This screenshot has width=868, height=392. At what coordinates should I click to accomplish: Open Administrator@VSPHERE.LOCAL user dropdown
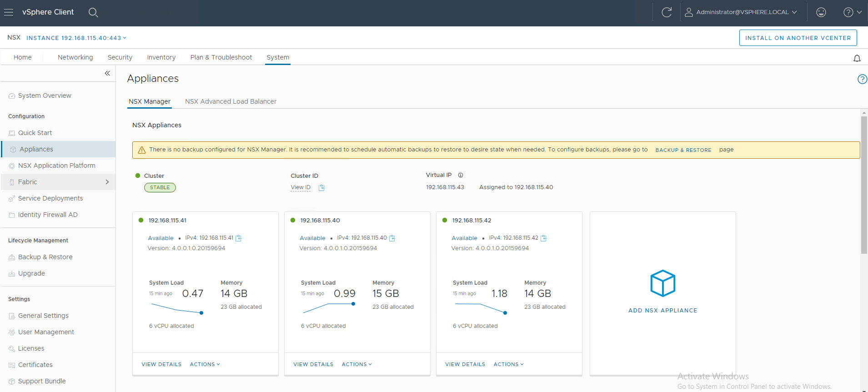pyautogui.click(x=741, y=12)
